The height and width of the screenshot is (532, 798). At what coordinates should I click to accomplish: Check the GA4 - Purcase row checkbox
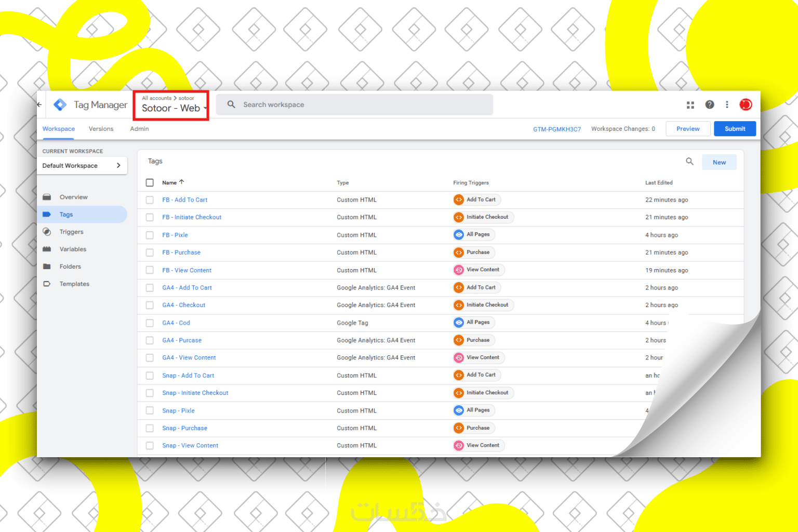point(150,340)
